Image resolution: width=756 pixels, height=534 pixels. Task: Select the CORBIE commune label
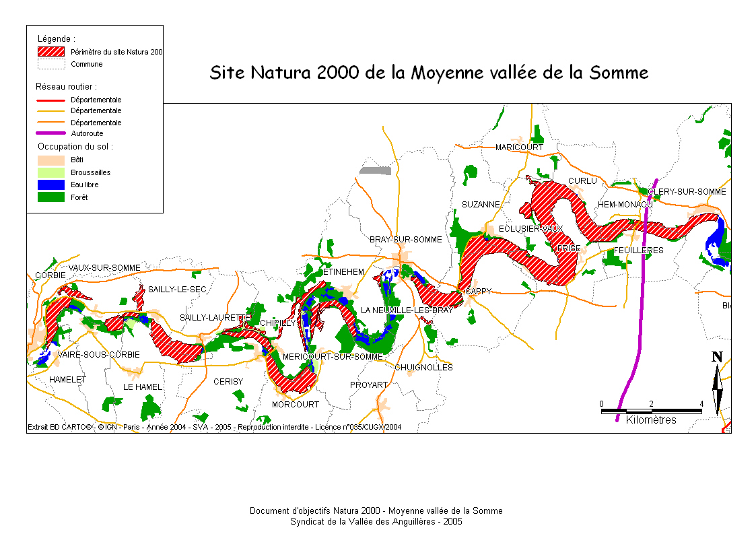[x=50, y=275]
